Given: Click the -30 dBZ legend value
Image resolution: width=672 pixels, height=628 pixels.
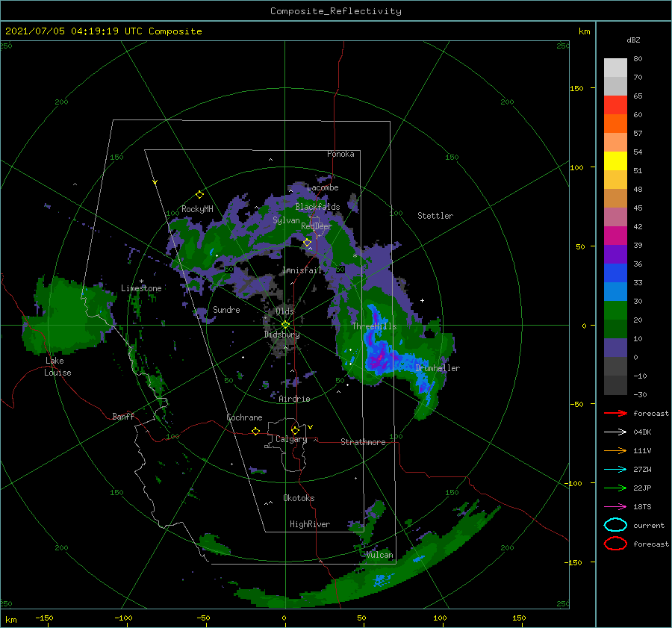Looking at the screenshot, I should pos(640,394).
